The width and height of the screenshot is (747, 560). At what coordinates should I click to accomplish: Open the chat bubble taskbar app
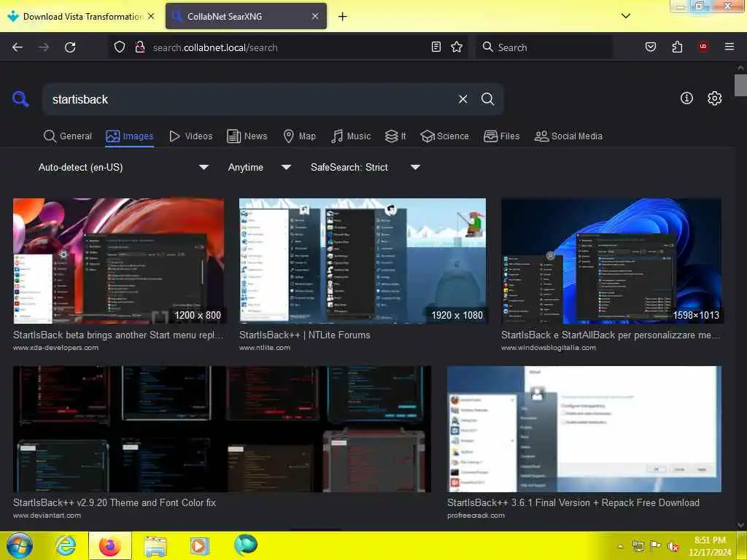(245, 545)
